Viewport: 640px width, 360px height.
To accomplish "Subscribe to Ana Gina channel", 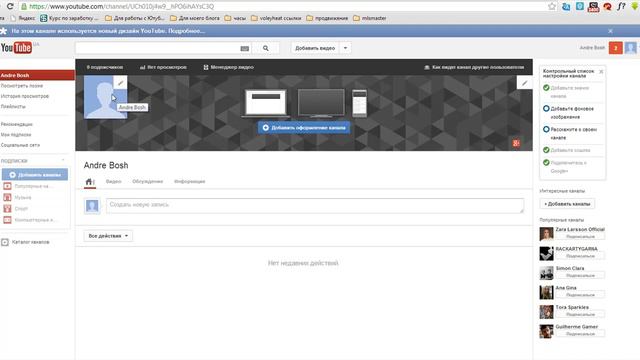I will 580,295.
